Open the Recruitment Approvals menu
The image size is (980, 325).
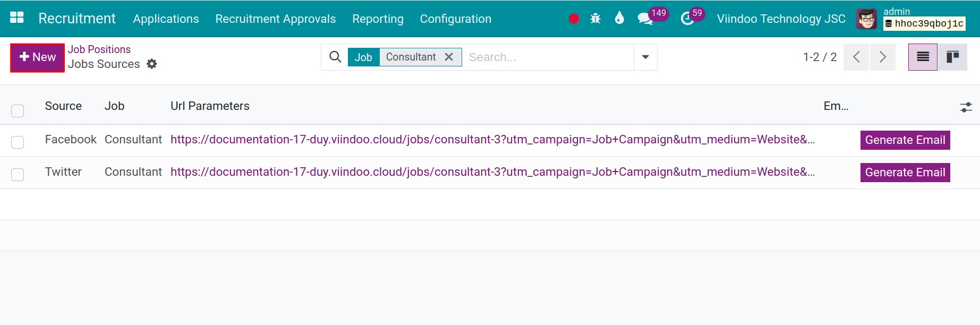pyautogui.click(x=275, y=19)
